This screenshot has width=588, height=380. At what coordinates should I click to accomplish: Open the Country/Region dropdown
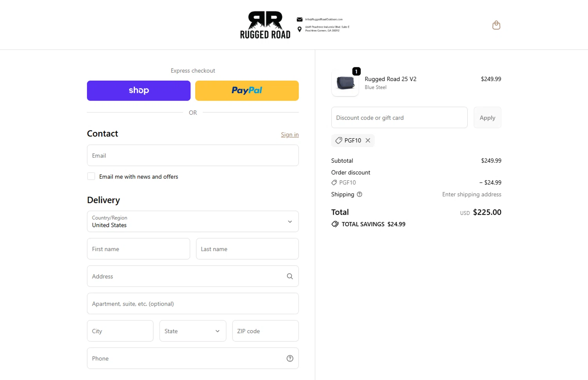193,221
